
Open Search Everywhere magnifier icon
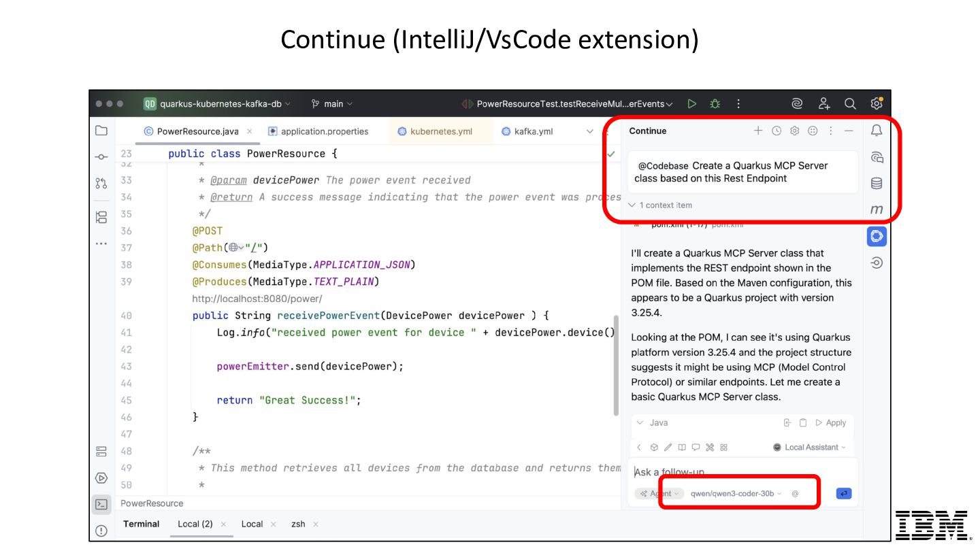click(x=850, y=103)
